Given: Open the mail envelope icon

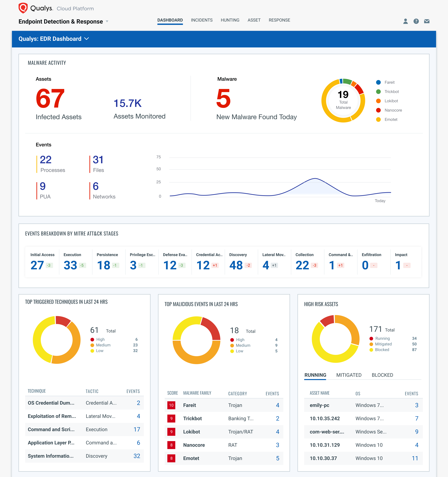Looking at the screenshot, I should 426,21.
